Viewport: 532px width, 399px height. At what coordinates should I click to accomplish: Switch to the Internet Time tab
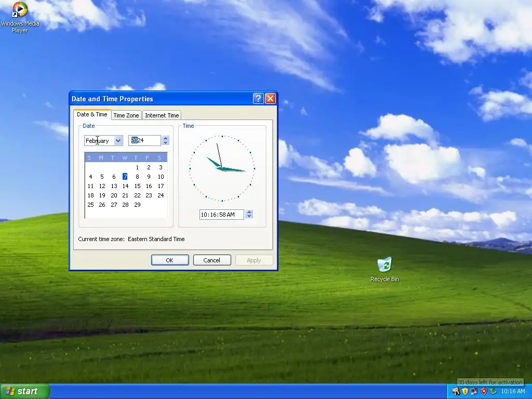[162, 115]
